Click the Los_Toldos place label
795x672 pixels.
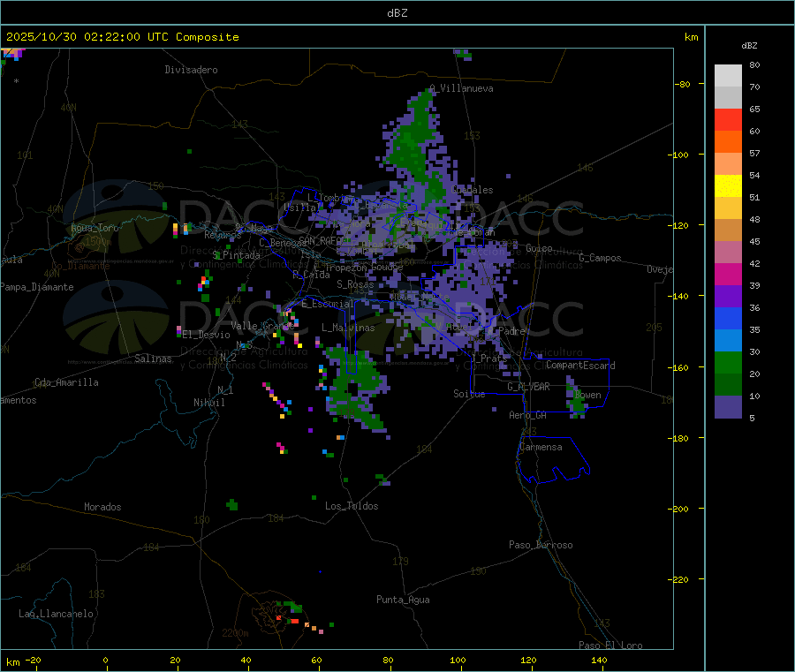click(352, 506)
